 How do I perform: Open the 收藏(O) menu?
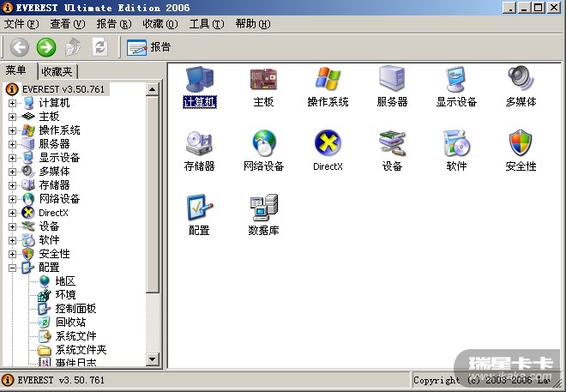tap(160, 24)
